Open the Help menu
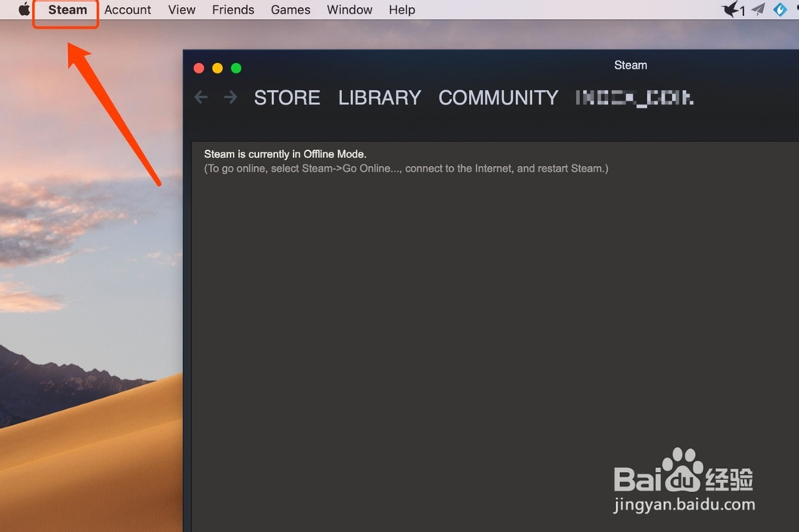This screenshot has width=799, height=532. click(401, 10)
